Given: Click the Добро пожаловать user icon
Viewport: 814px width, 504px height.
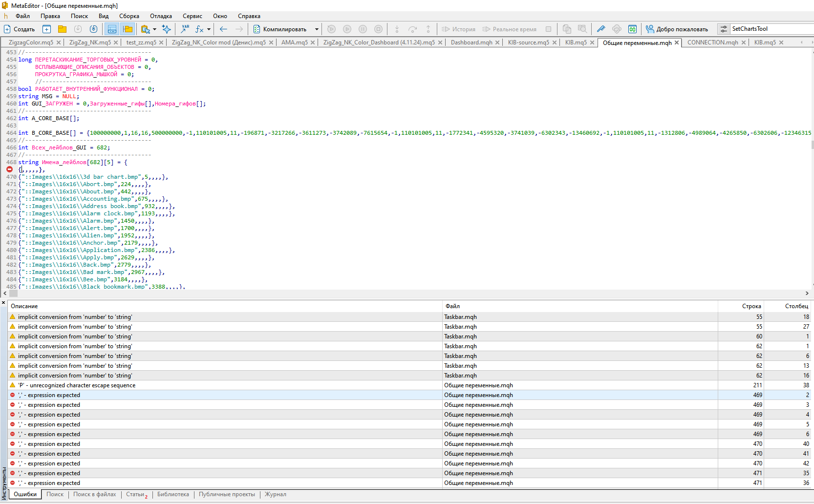Looking at the screenshot, I should [650, 29].
